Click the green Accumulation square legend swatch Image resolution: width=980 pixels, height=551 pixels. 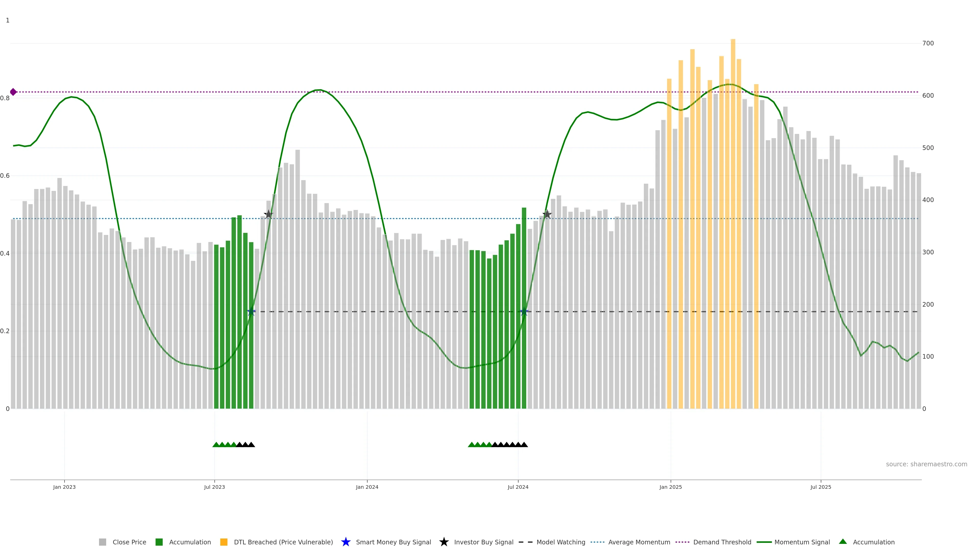tap(159, 542)
